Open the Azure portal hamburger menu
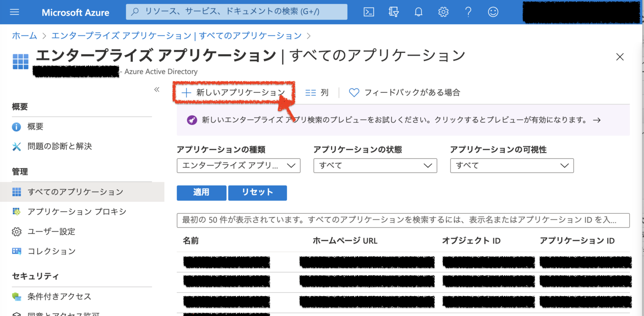The width and height of the screenshot is (644, 316). (x=14, y=12)
